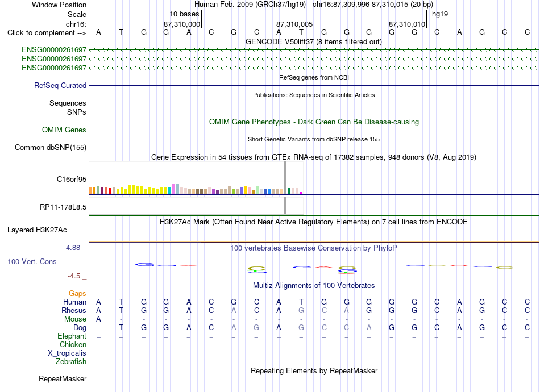Click the single A base in the Mouse row
Image resolution: width=540 pixels, height=392 pixels.
pos(98,319)
